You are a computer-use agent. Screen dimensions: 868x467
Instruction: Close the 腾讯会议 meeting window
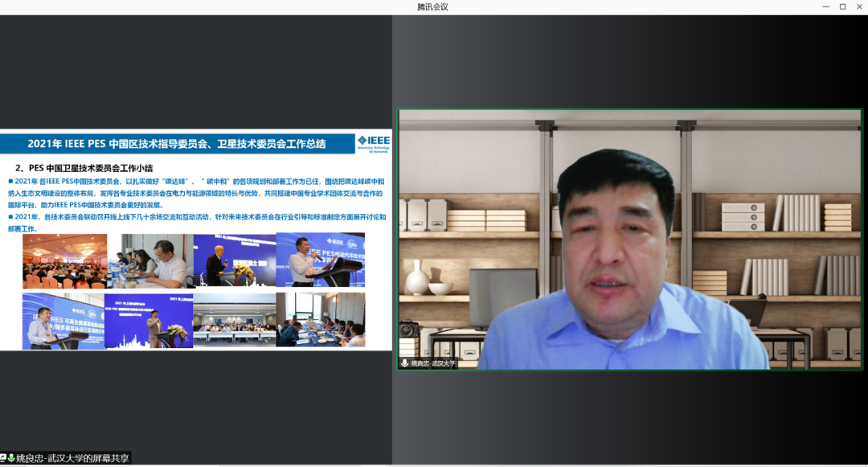[x=860, y=6]
